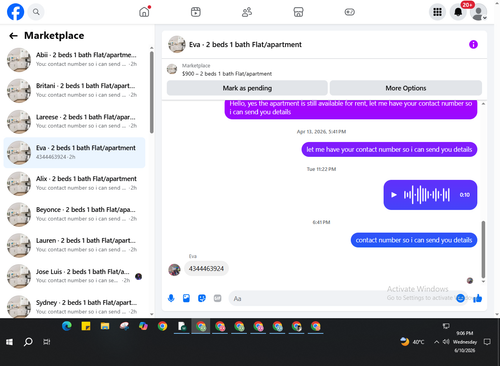Open the Facebook search icon
This screenshot has width=500, height=366.
pos(36,12)
